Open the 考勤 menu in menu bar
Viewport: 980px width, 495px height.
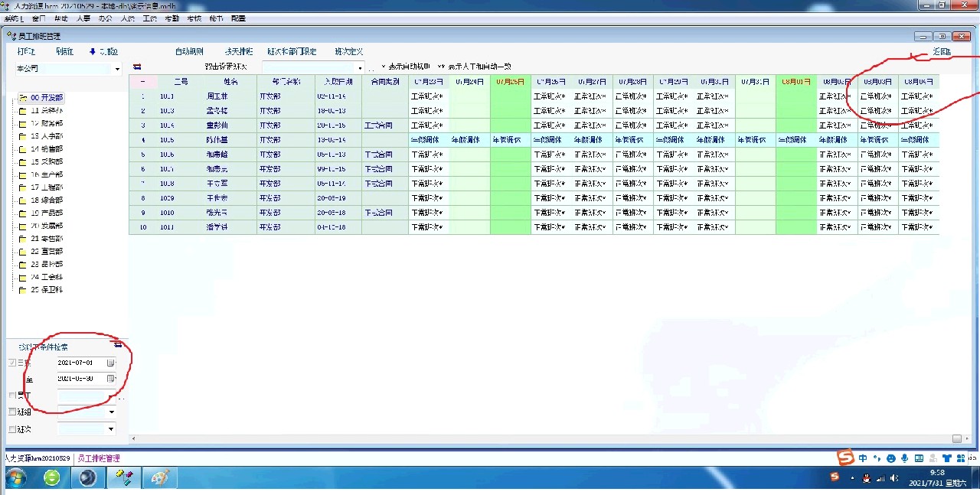(x=171, y=18)
